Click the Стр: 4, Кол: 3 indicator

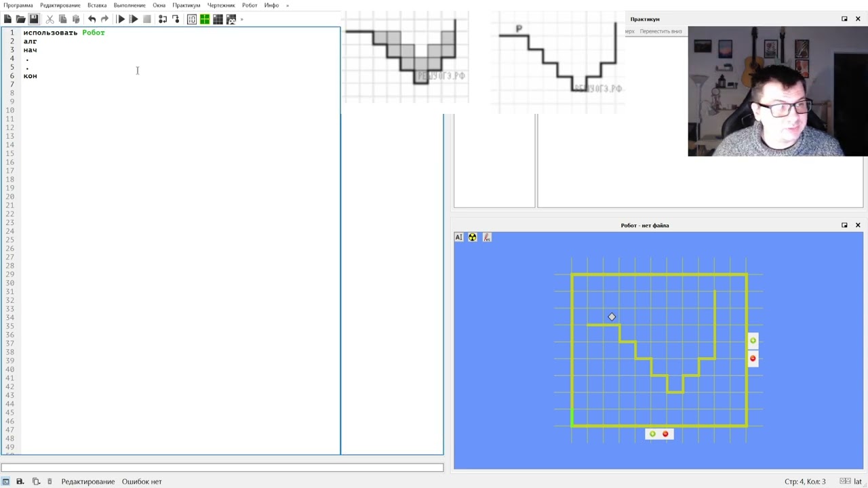pyautogui.click(x=805, y=481)
